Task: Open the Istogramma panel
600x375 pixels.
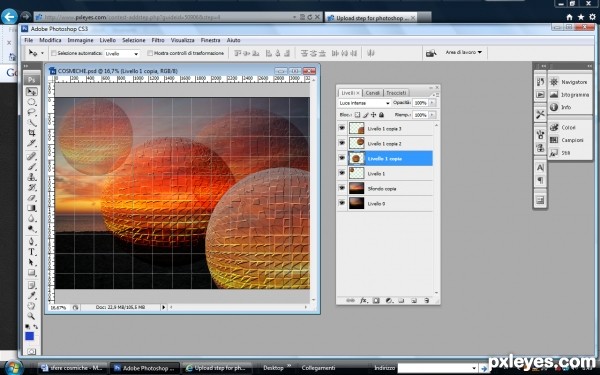Action: (569, 95)
